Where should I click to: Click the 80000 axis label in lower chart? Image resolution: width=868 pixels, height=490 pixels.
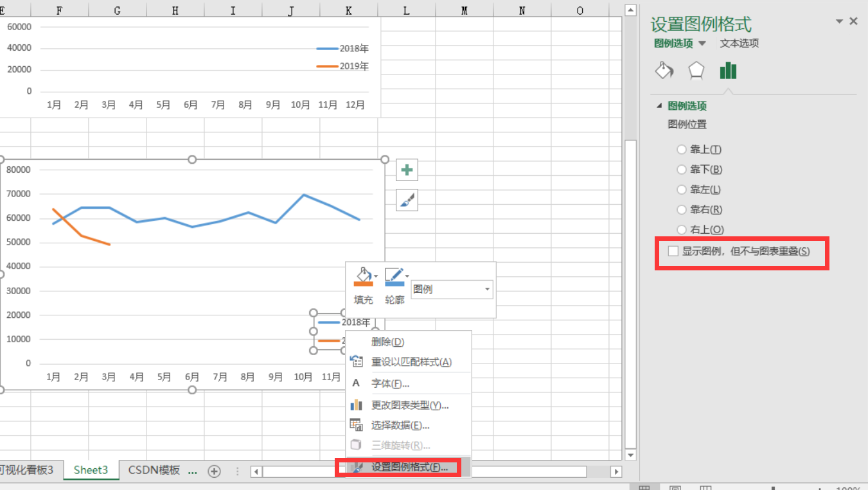(x=19, y=170)
